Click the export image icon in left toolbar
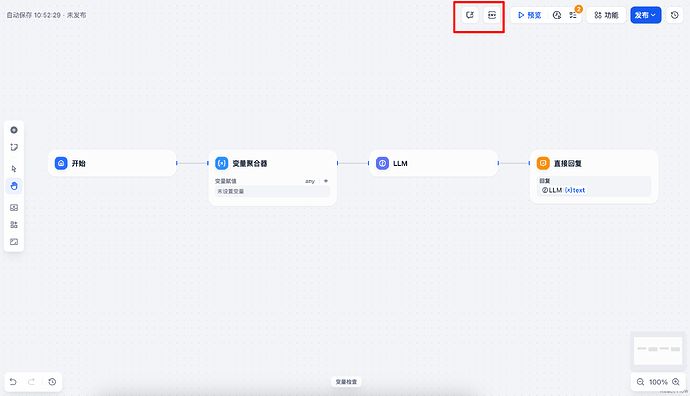690x396 pixels. pyautogui.click(x=14, y=207)
